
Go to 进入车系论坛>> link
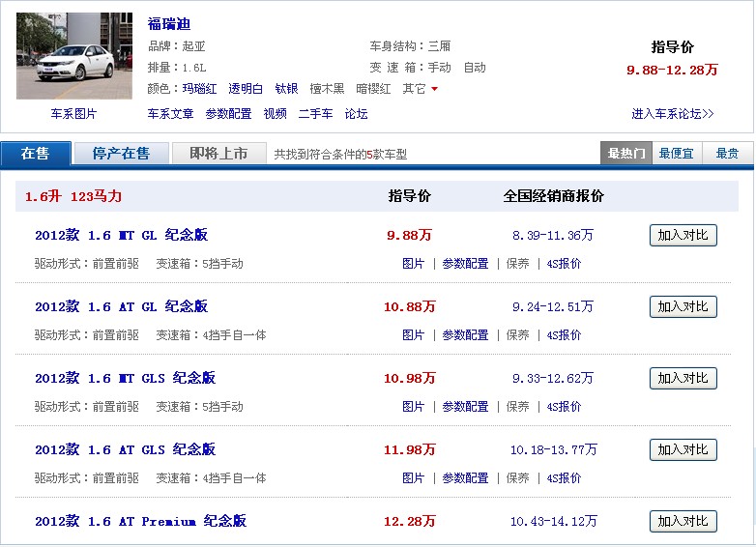(x=673, y=114)
